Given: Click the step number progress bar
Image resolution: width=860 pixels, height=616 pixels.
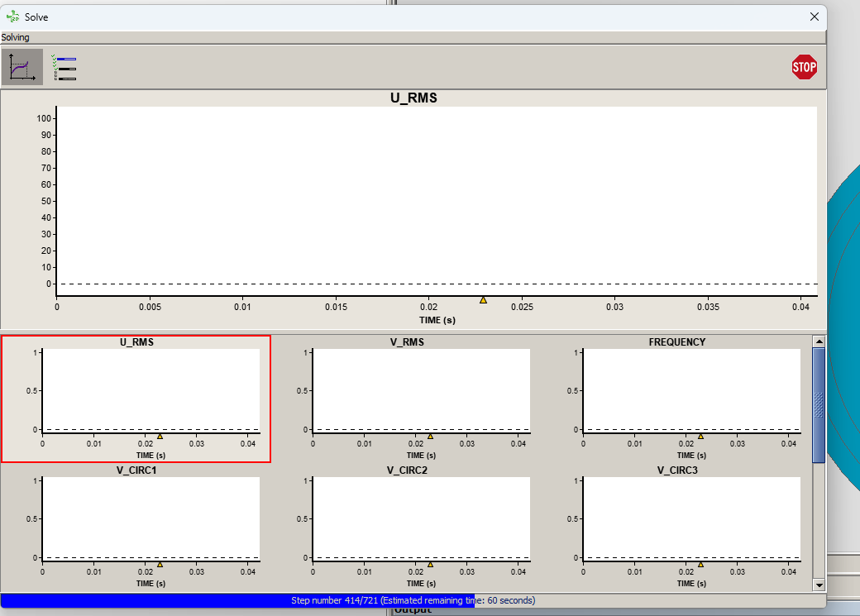Looking at the screenshot, I should [x=413, y=600].
